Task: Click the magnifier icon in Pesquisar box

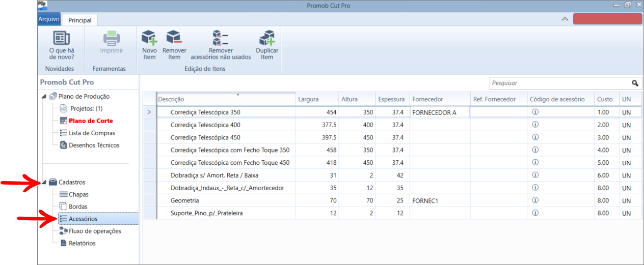Action: tap(635, 83)
